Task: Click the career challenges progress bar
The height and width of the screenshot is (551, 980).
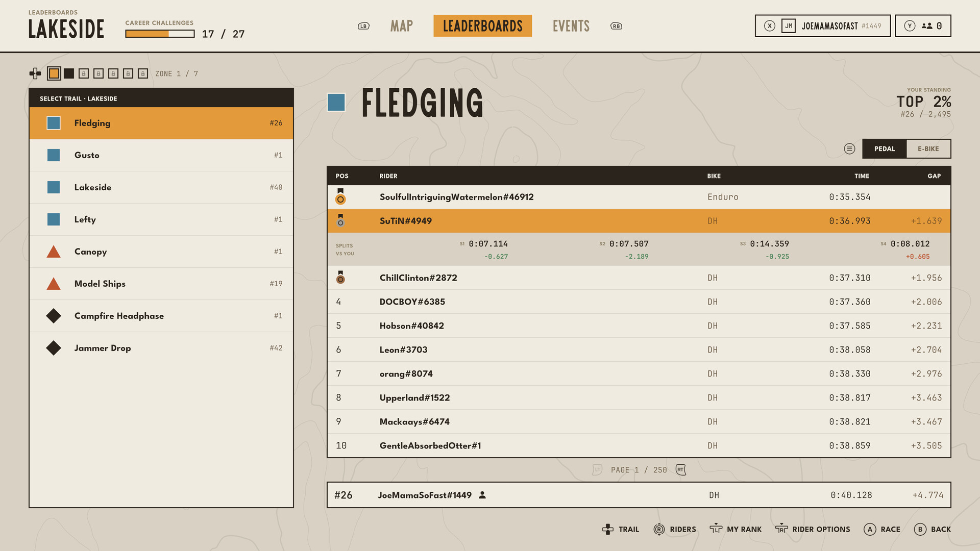Action: [160, 34]
